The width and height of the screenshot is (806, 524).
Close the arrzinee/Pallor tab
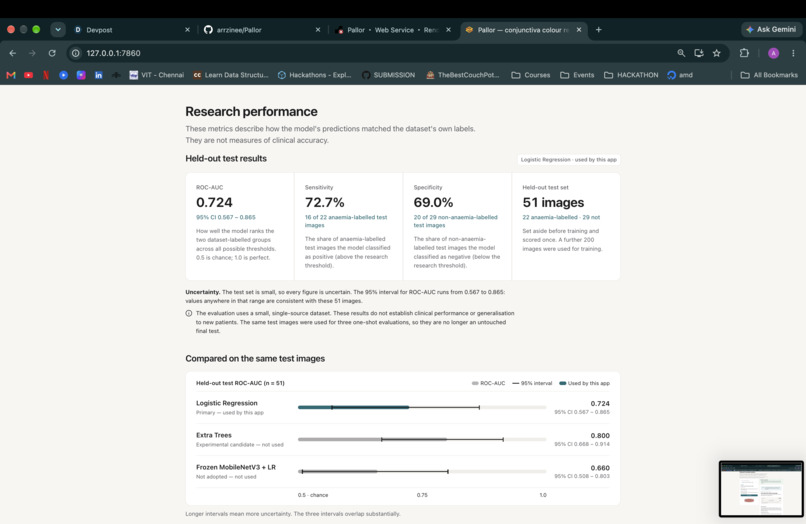[318, 30]
